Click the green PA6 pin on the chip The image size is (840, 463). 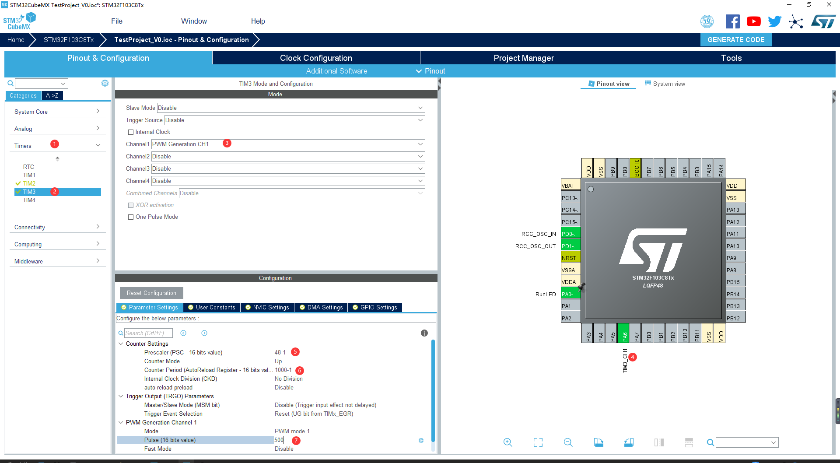coord(624,333)
